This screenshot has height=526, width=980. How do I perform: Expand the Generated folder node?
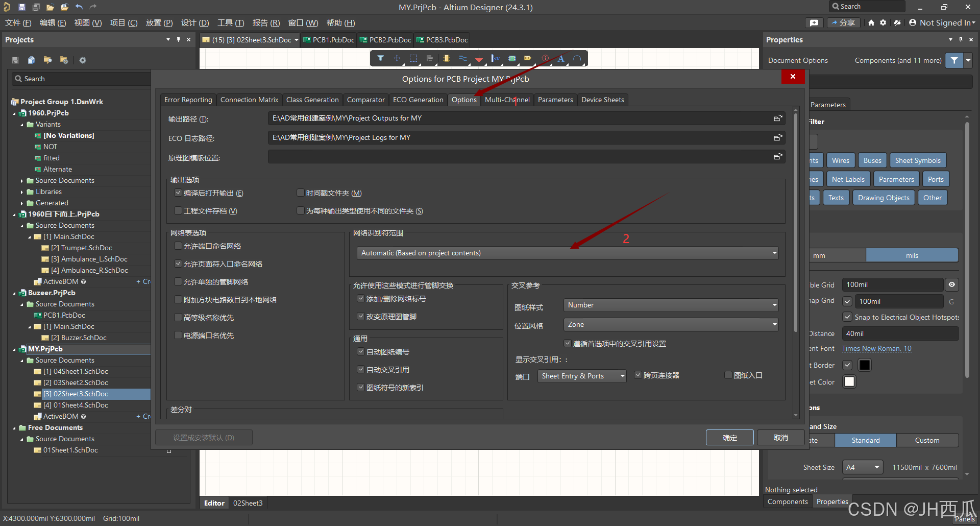coord(22,203)
